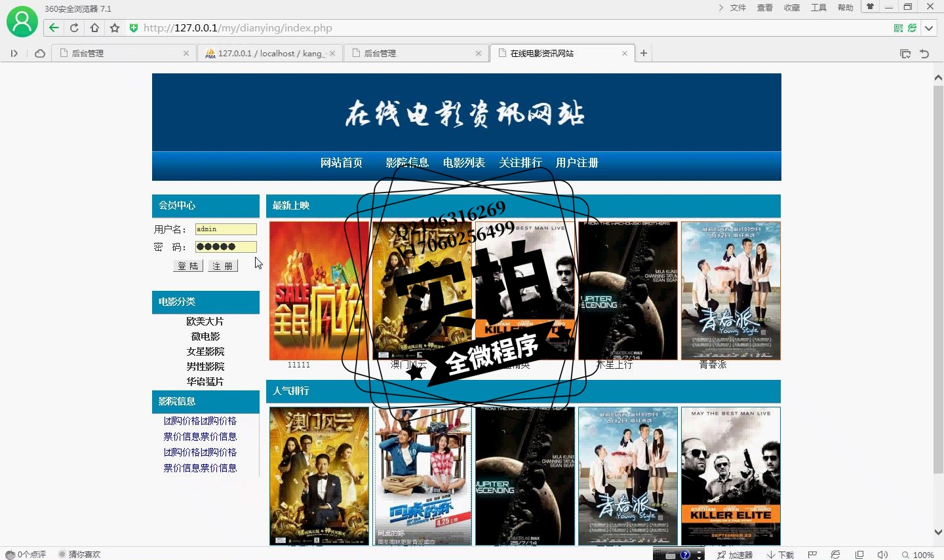Open the QR code icon in address bar
944x560 pixels.
[x=898, y=28]
